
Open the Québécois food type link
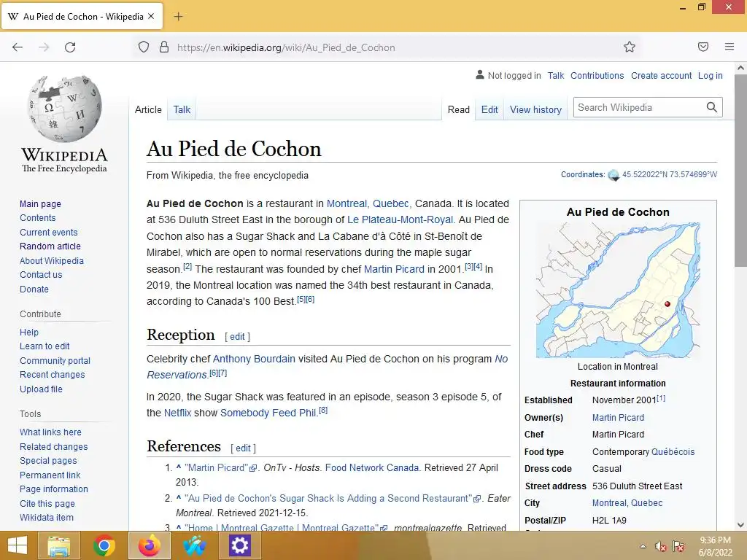673,452
